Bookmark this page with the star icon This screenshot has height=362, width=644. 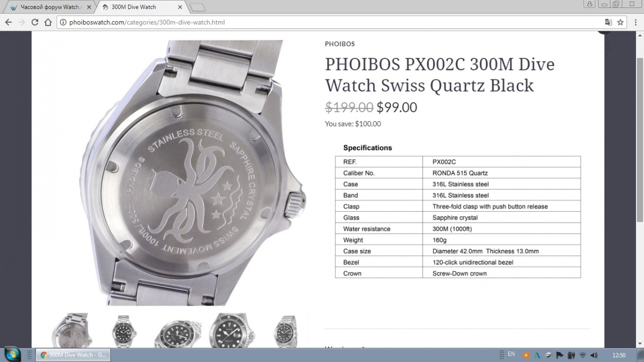[x=620, y=22]
